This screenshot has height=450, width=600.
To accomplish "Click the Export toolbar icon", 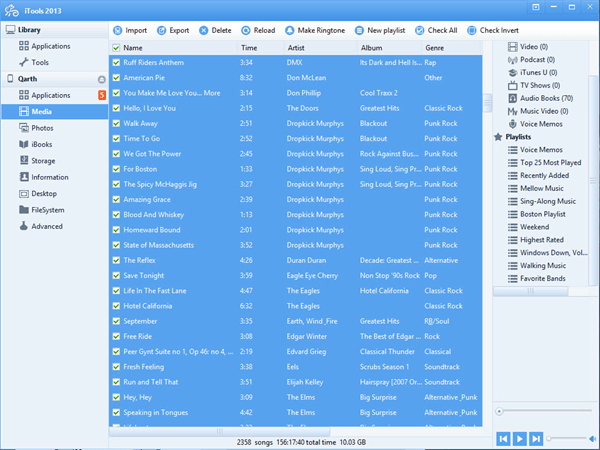I will tap(162, 30).
